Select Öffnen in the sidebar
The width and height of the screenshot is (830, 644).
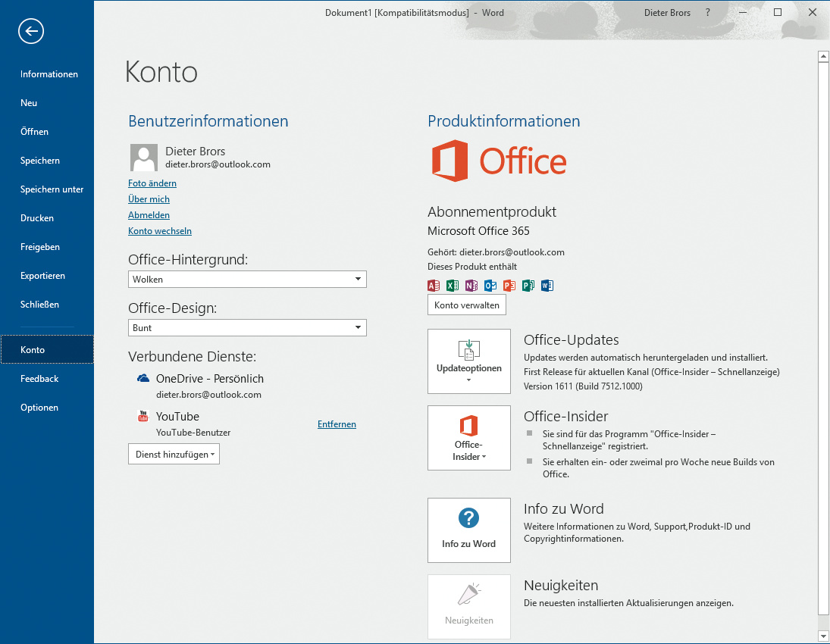coord(47,132)
